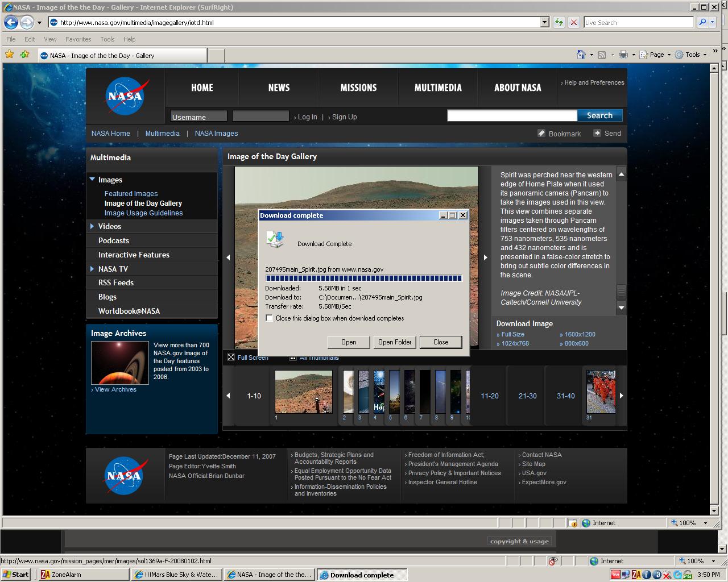
Task: Click the download complete dialog icon
Action: [x=275, y=239]
